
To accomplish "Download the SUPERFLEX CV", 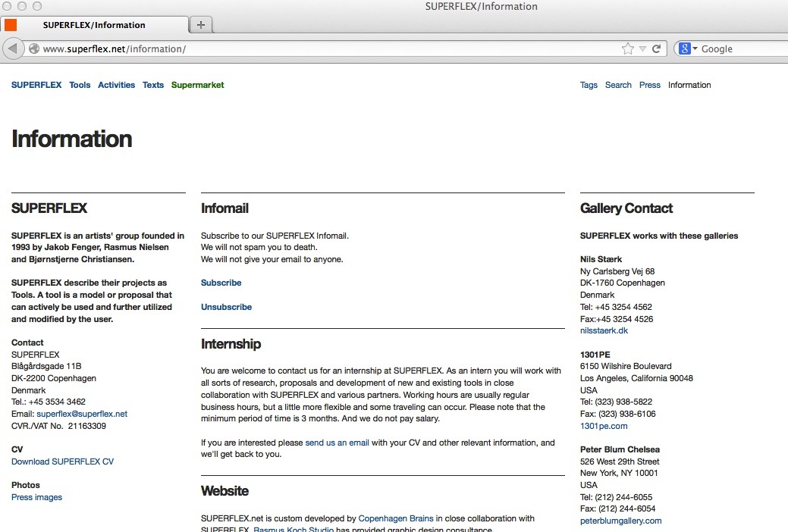I will (x=63, y=462).
